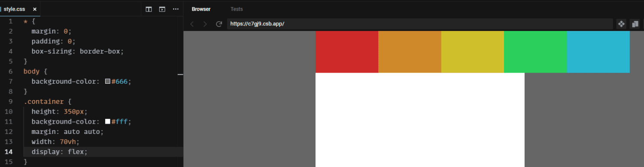Screen dimensions: 644x167
Task: Click 'box-sizing: border-box;' line
Action: (x=77, y=51)
